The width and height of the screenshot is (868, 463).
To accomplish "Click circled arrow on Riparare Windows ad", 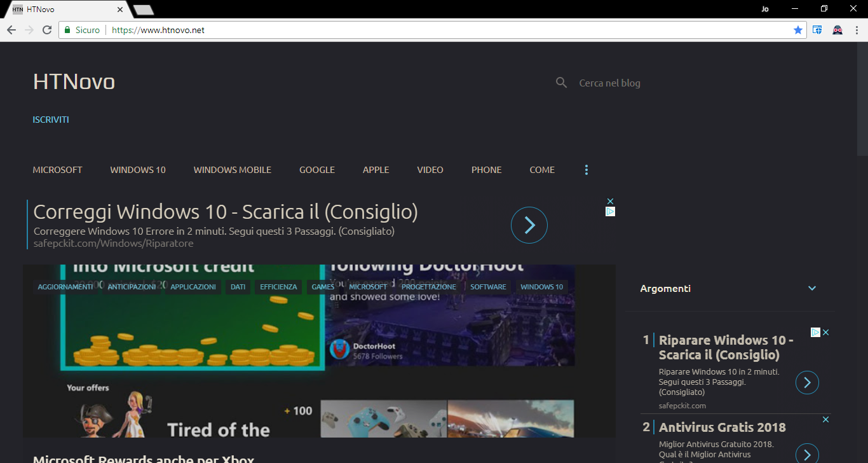I will click(807, 382).
